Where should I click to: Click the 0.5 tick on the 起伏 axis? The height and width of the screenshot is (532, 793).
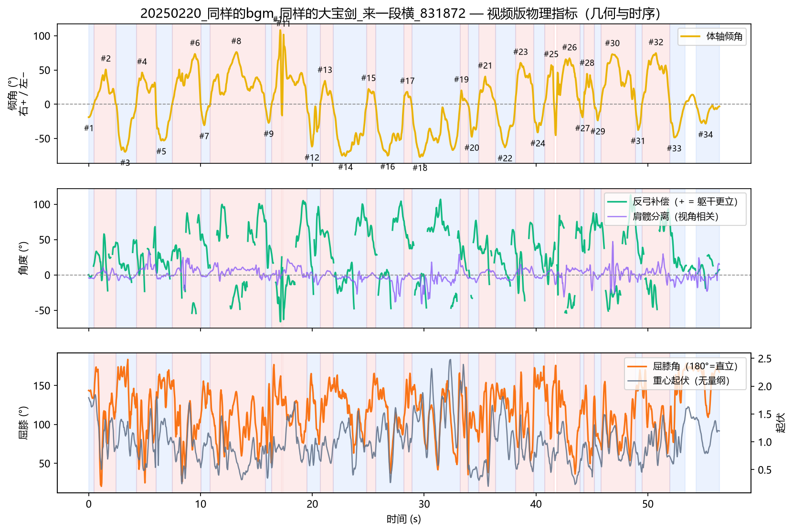(764, 470)
